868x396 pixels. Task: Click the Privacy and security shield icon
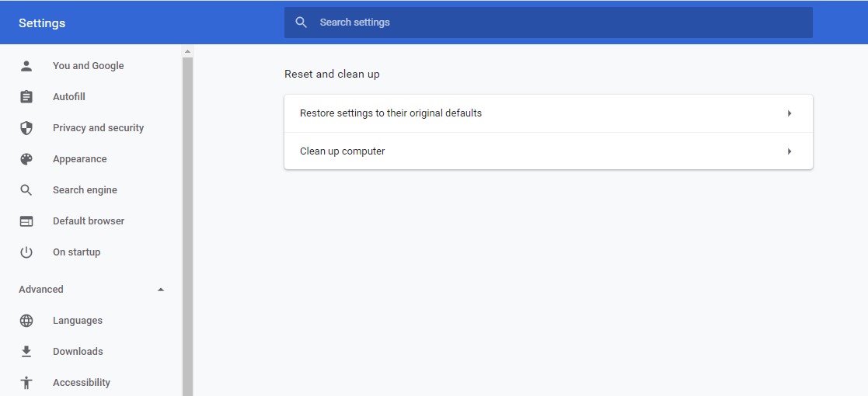pyautogui.click(x=26, y=128)
